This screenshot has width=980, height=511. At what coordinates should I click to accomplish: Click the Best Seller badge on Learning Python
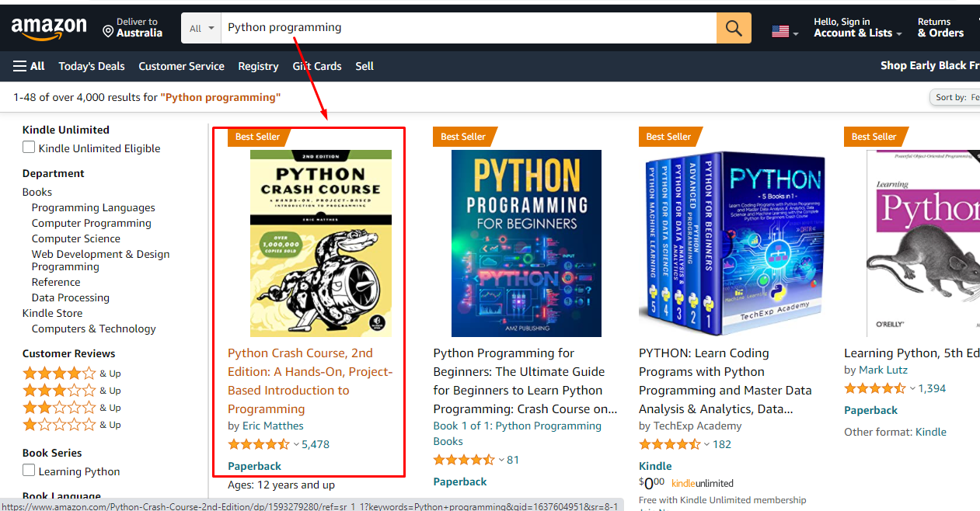(875, 137)
